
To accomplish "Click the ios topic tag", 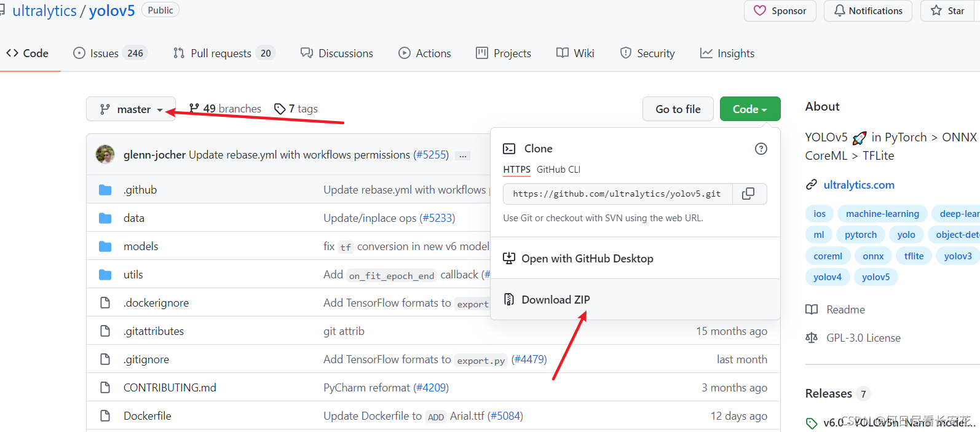I will 820,214.
